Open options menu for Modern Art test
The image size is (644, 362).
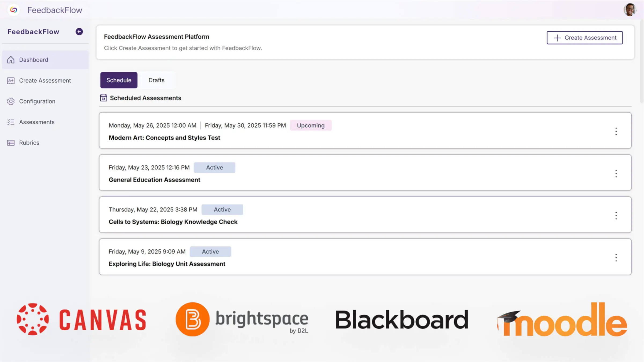616,131
